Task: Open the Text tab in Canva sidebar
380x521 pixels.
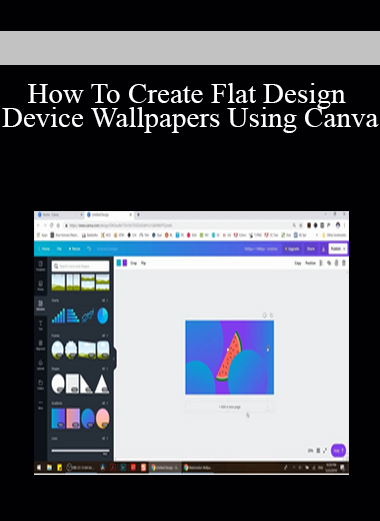Action: (x=41, y=325)
